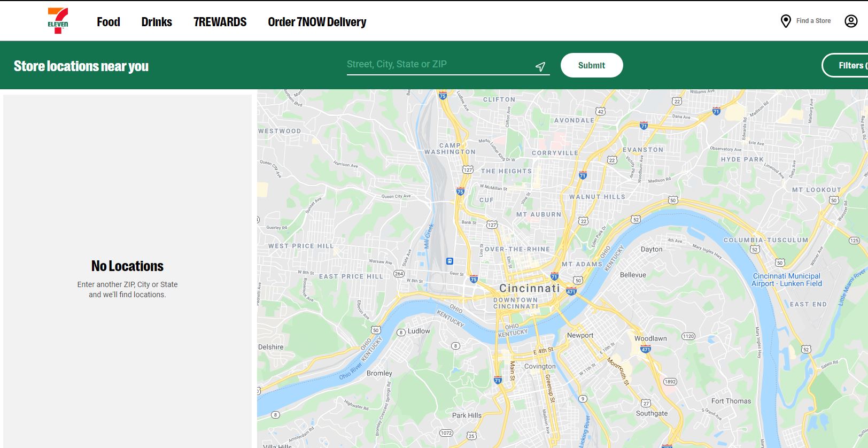Image resolution: width=868 pixels, height=448 pixels.
Task: Open the 7REWARDS menu item
Action: [x=220, y=22]
